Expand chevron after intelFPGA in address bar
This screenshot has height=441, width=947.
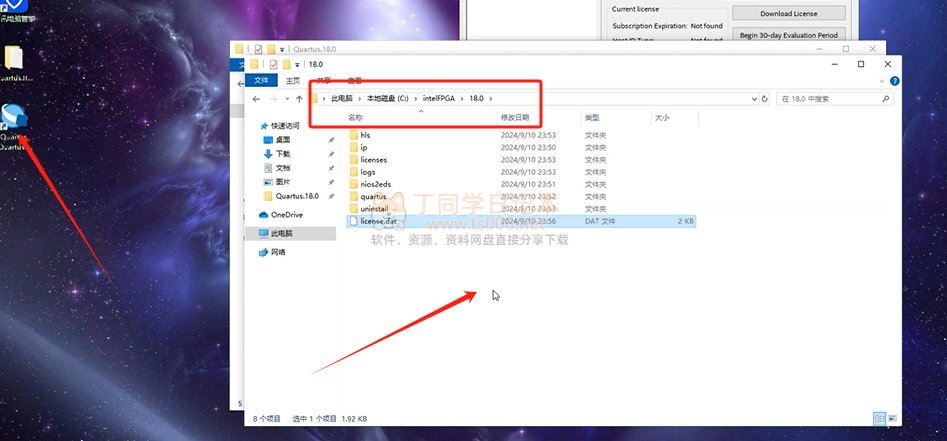(x=462, y=98)
